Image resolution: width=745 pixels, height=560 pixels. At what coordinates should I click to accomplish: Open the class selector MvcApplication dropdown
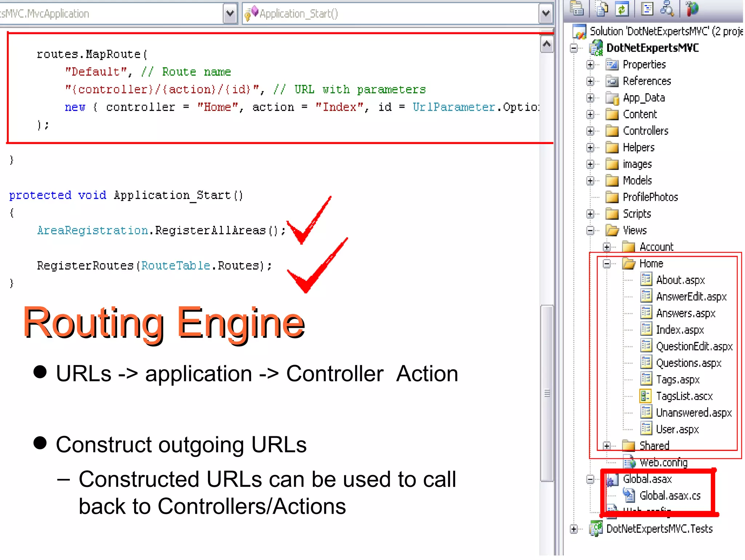(230, 13)
